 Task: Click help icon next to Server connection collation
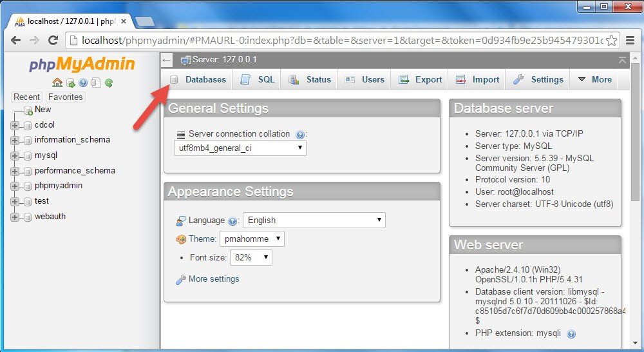click(x=299, y=135)
